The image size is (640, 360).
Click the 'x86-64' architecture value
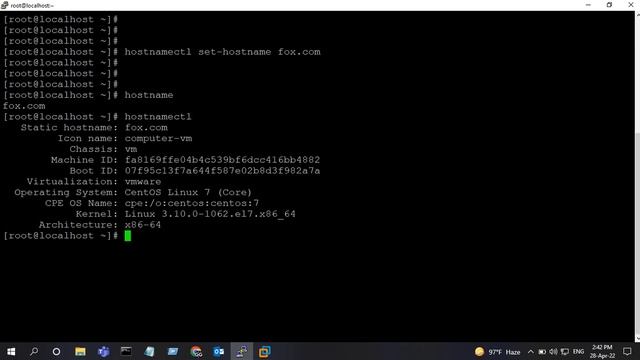pyautogui.click(x=143, y=225)
